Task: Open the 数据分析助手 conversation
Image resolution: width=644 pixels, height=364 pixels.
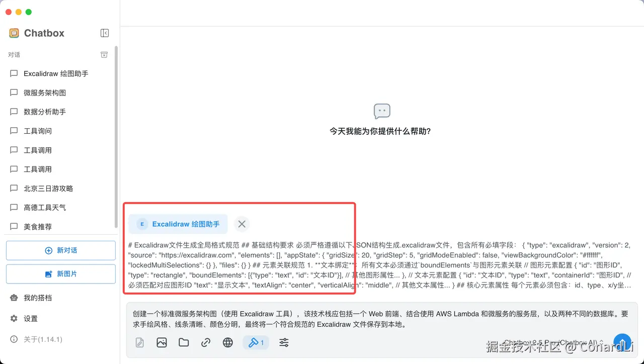Action: 60,112
